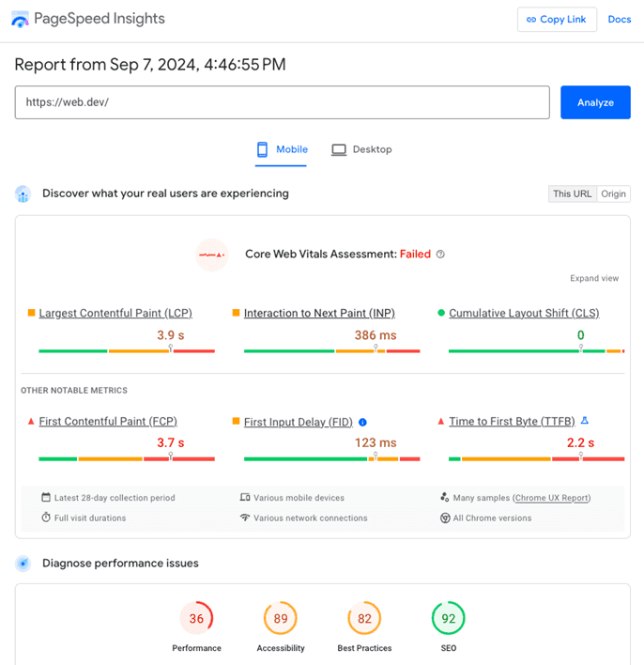The height and width of the screenshot is (665, 644).
Task: Click the TTFB distribution bar
Action: (x=536, y=459)
